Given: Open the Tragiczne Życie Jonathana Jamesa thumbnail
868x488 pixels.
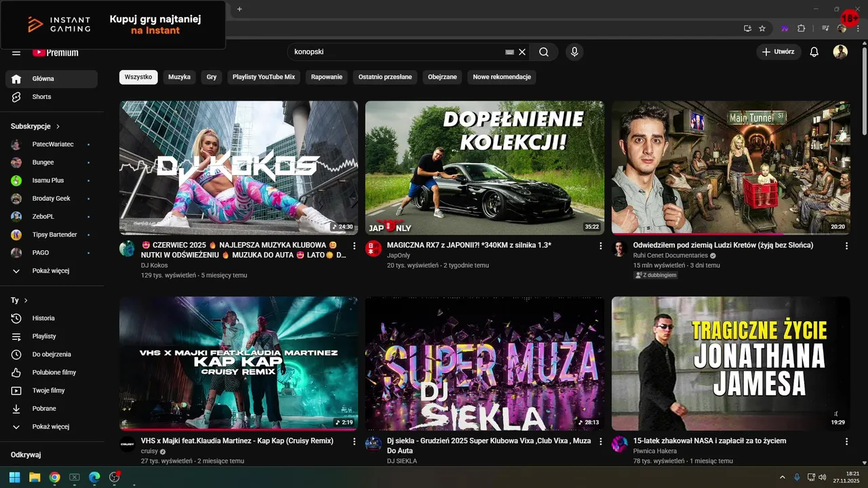Looking at the screenshot, I should (731, 363).
